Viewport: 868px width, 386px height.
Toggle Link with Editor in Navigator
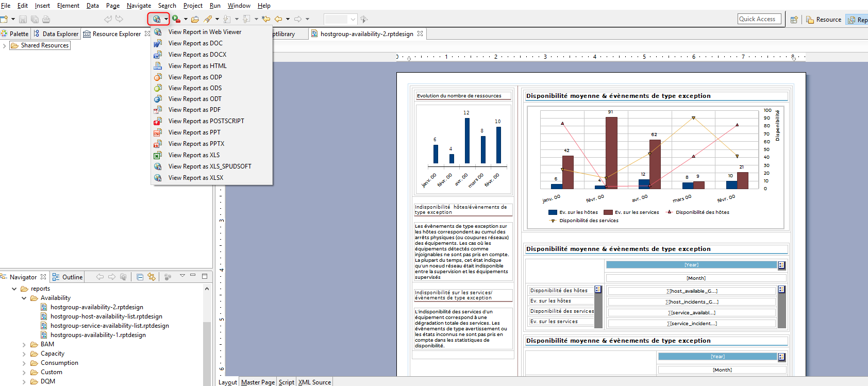(x=152, y=277)
